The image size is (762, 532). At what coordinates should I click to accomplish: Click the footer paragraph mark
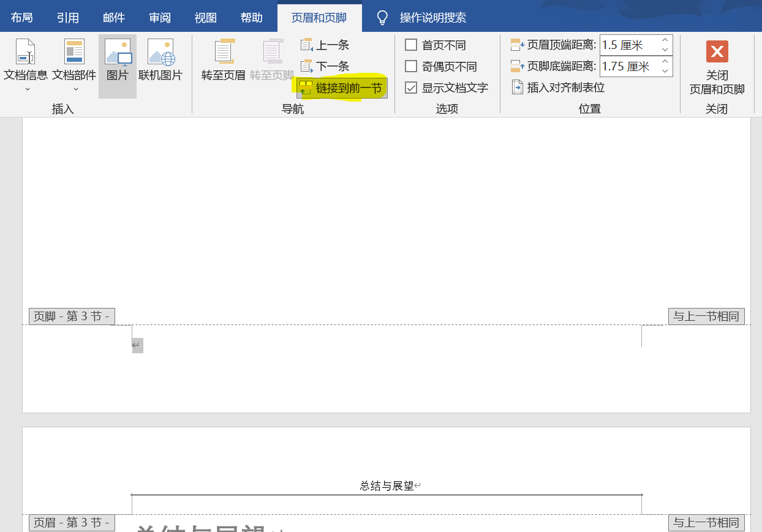point(137,345)
